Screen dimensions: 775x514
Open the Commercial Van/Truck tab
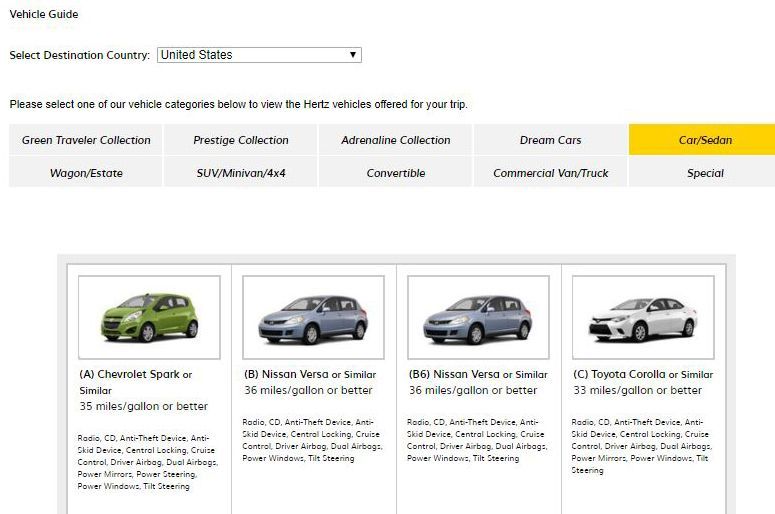[550, 173]
